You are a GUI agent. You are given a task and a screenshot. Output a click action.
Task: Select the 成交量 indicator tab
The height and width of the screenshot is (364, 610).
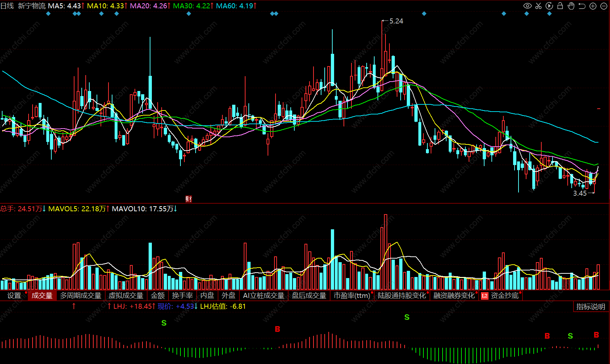(42, 295)
